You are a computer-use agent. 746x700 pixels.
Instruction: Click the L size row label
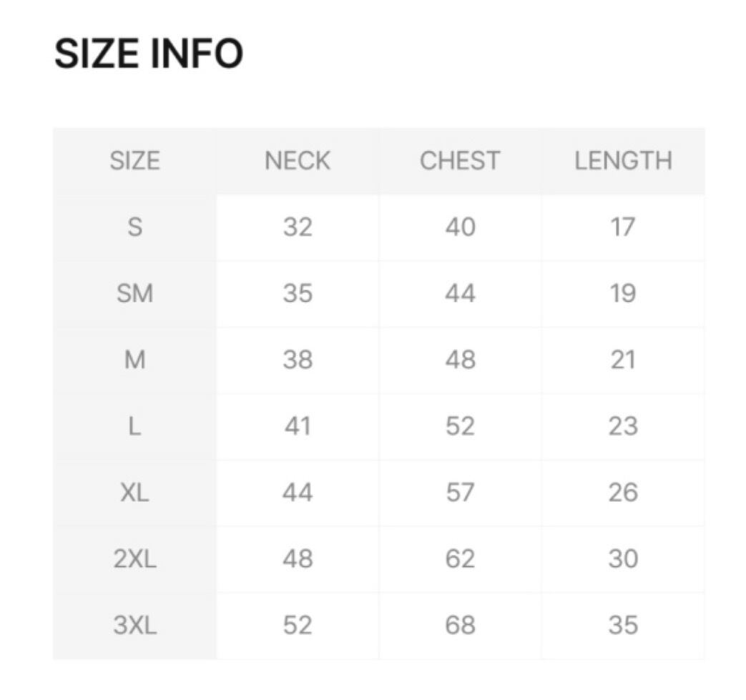[x=134, y=426]
